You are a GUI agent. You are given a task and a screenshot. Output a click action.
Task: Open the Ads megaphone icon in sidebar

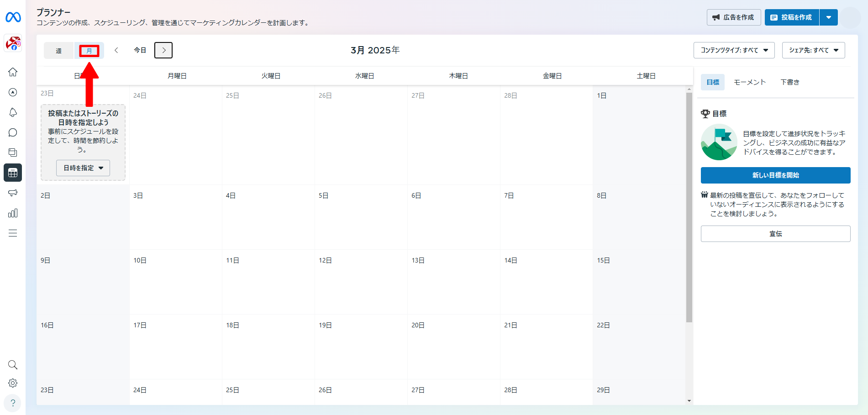click(13, 193)
